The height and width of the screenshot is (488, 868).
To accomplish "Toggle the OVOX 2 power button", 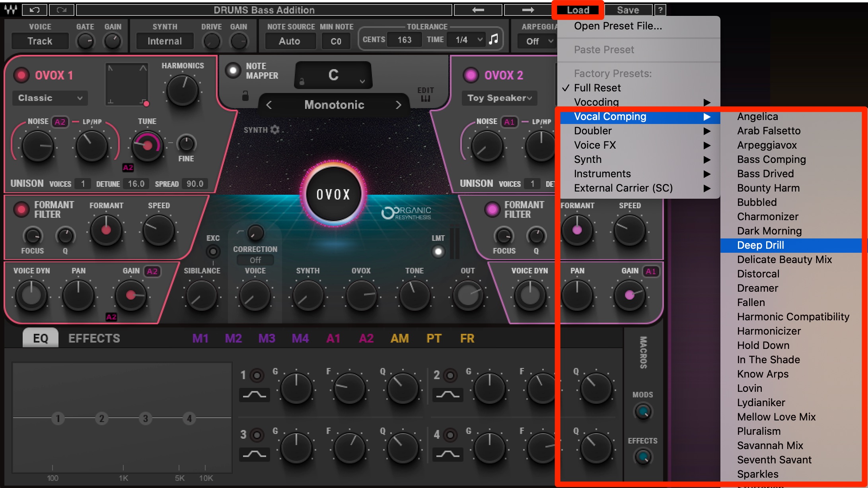I will 471,75.
